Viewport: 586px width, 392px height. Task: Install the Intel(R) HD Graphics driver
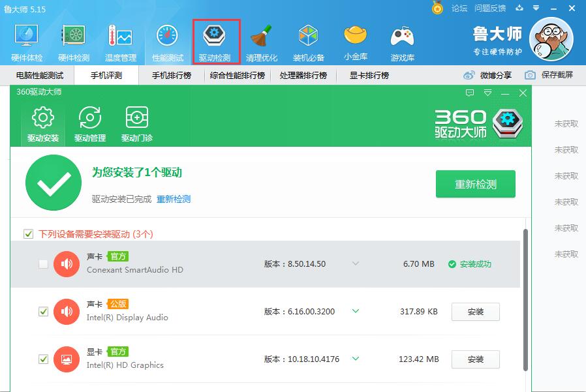coord(475,359)
